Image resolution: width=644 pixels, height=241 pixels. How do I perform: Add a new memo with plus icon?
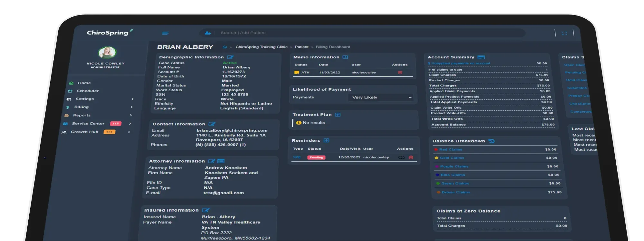tap(345, 57)
